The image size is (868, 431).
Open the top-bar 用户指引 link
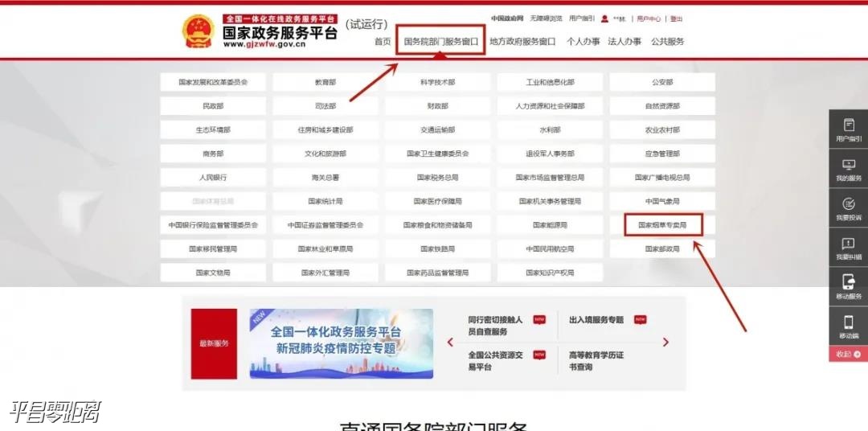[582, 18]
